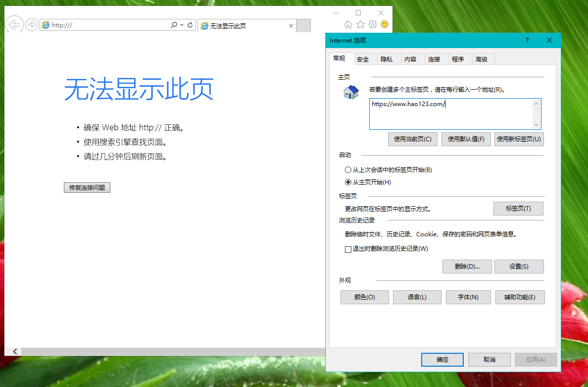This screenshot has height=387, width=588.
Task: Open the 字体(N) settings
Action: click(x=468, y=297)
